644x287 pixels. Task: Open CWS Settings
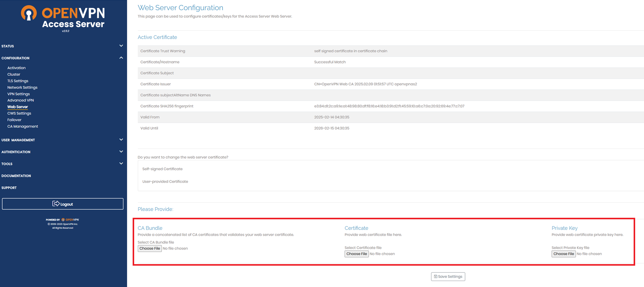(19, 113)
